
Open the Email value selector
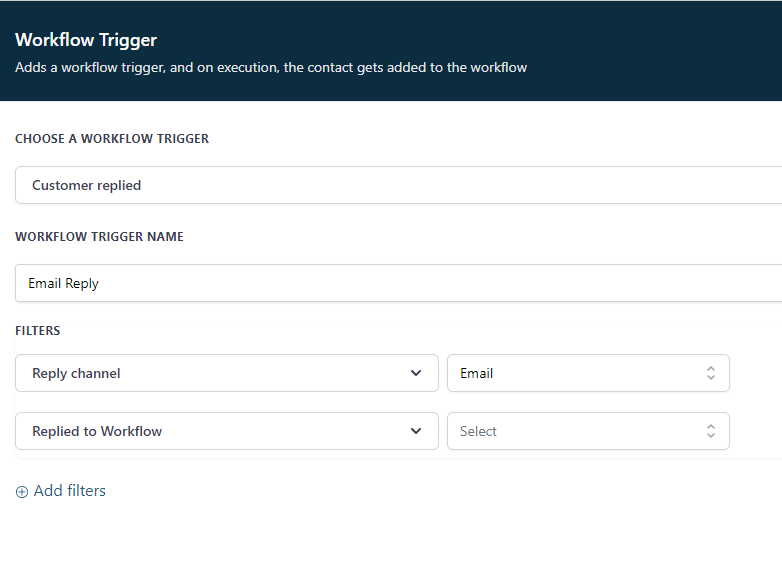click(587, 373)
